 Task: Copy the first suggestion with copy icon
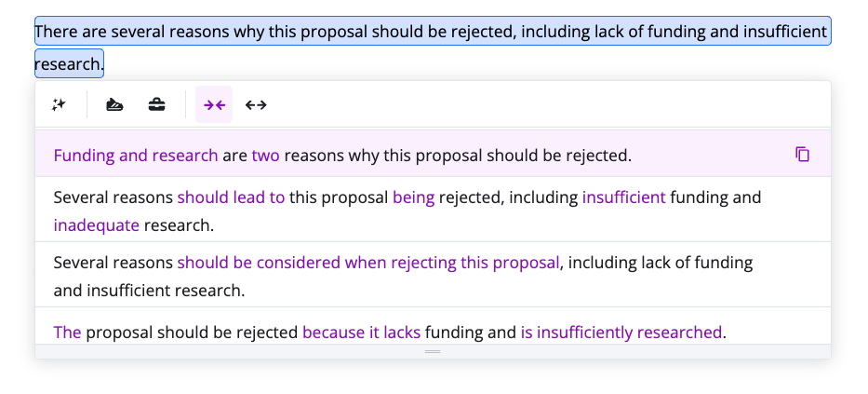click(x=802, y=154)
